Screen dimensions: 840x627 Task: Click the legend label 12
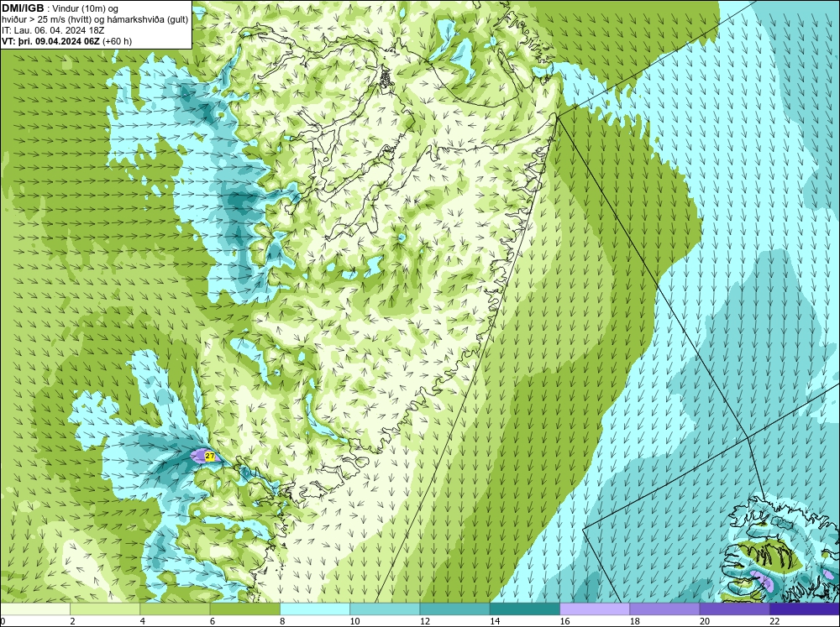pos(425,621)
